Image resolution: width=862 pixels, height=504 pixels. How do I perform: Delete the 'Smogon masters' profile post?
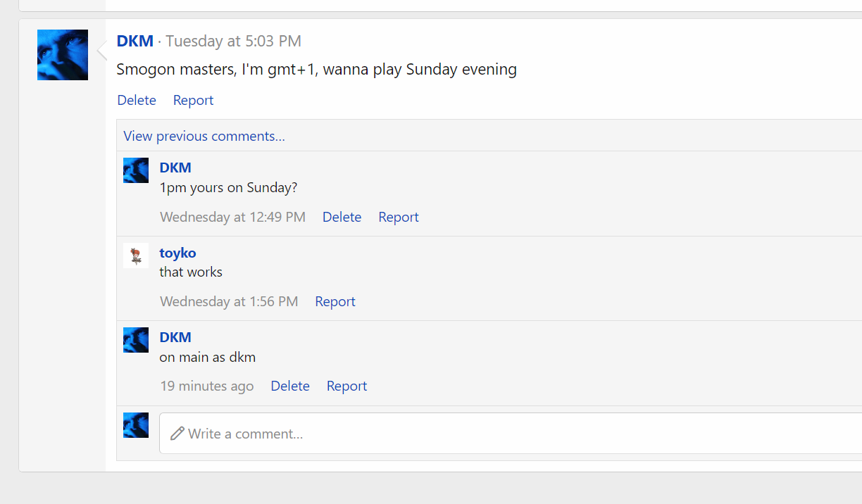137,100
